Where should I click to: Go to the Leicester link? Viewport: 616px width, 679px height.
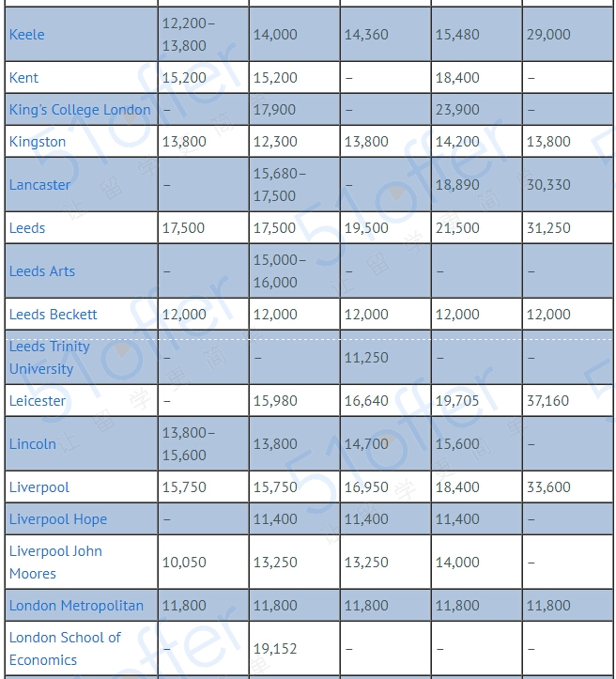pyautogui.click(x=38, y=401)
